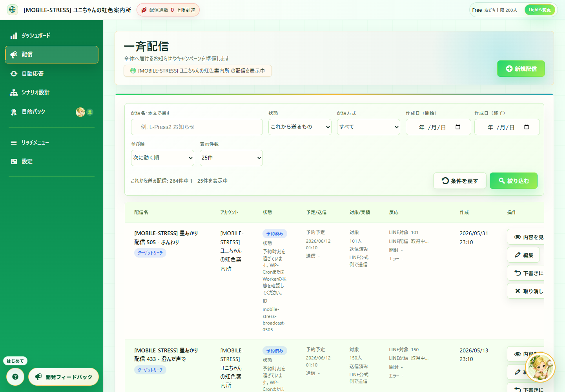Click the ターゲットリーチ tag under 配信 505
This screenshot has width=565, height=392.
pyautogui.click(x=150, y=253)
